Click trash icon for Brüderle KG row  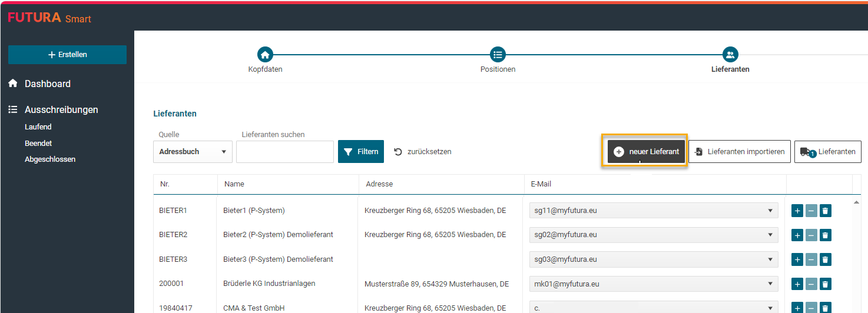coord(826,285)
